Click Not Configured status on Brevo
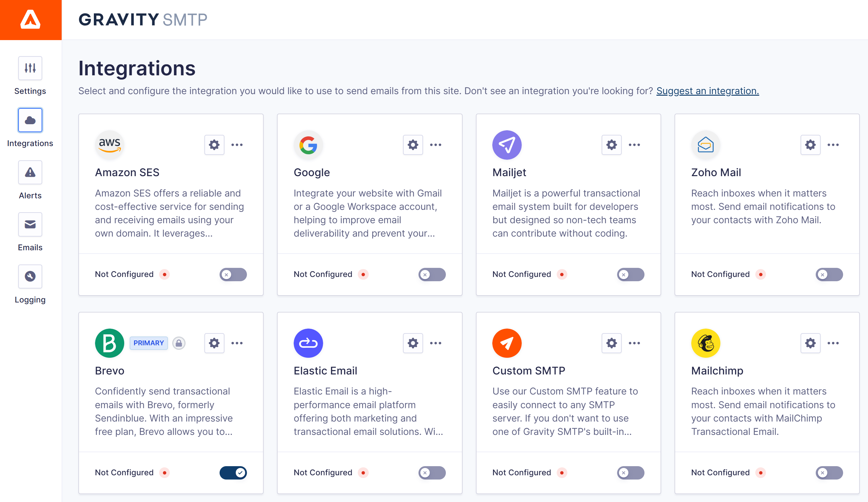 (x=124, y=473)
